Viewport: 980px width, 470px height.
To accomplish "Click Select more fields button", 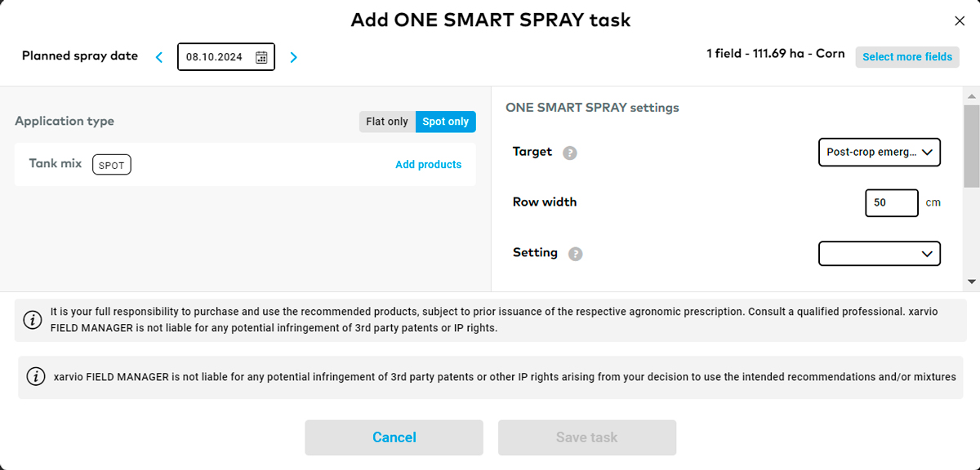I will click(907, 57).
